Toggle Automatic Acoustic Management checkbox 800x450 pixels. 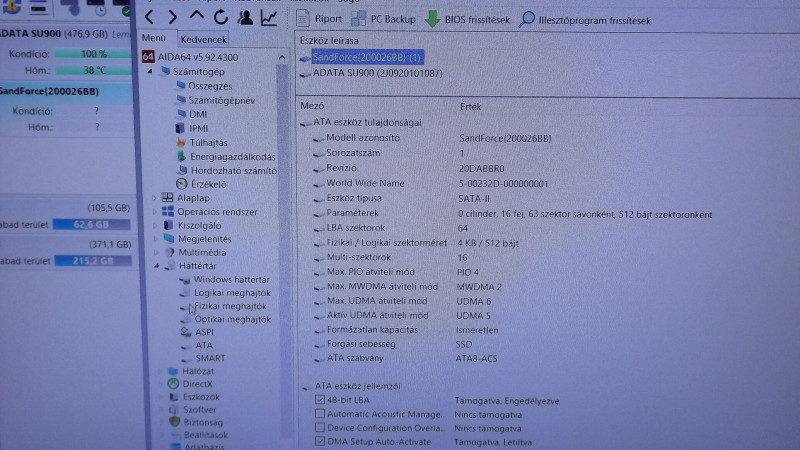click(x=320, y=413)
